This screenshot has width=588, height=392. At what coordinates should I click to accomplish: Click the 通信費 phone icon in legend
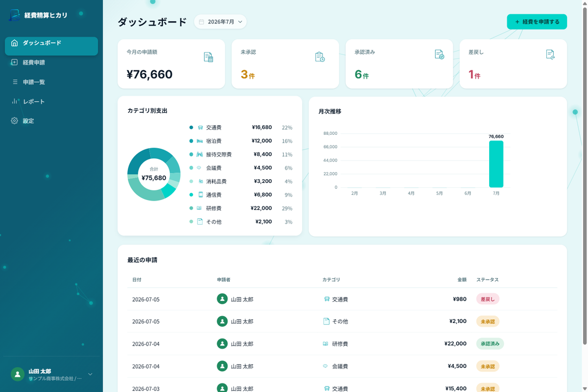200,195
